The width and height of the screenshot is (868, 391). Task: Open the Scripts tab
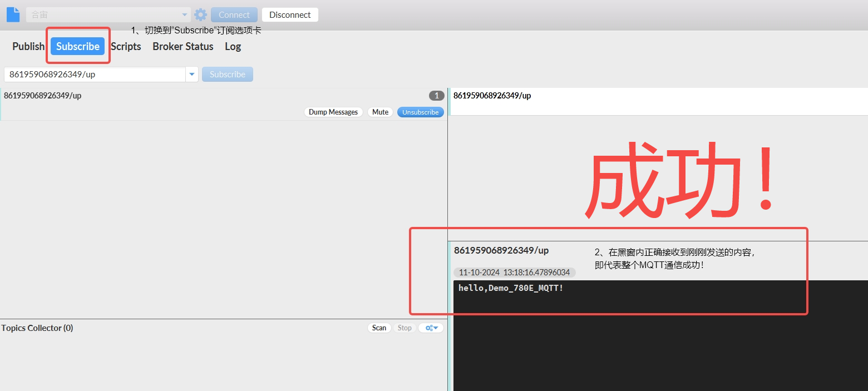pyautogui.click(x=126, y=46)
